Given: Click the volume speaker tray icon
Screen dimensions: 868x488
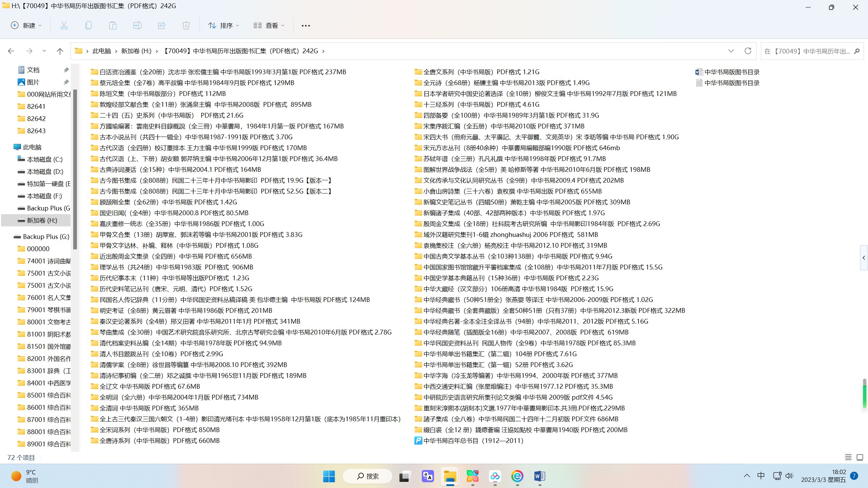Looking at the screenshot, I should point(789,476).
